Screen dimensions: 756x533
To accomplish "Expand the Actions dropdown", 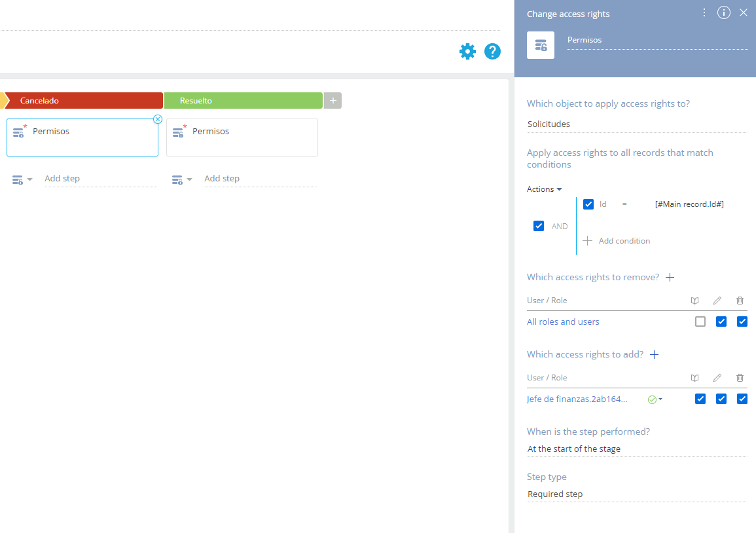I will [545, 189].
